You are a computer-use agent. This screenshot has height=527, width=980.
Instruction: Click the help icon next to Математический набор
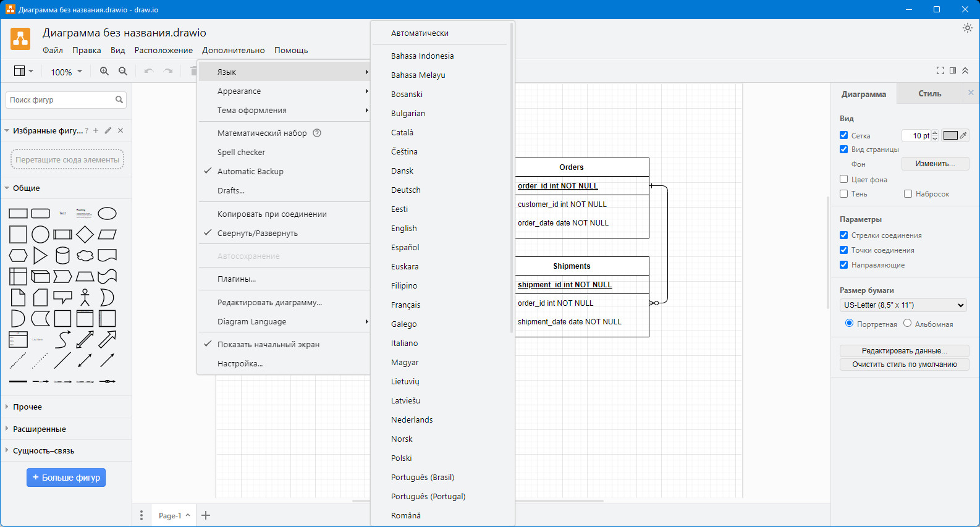point(317,133)
